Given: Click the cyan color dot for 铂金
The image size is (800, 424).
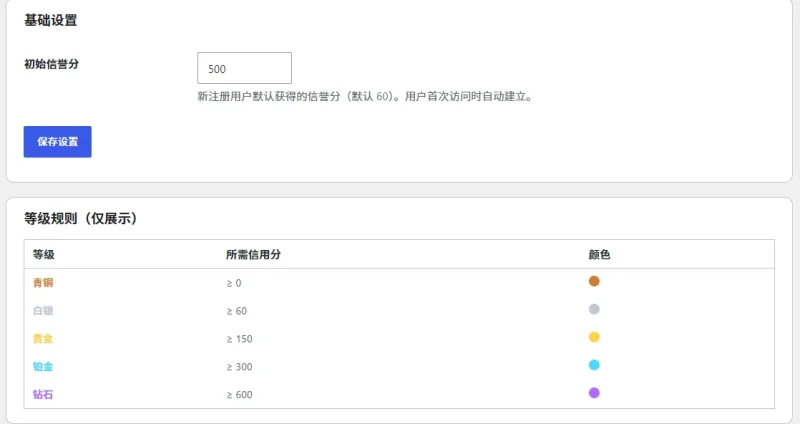Looking at the screenshot, I should (x=594, y=365).
